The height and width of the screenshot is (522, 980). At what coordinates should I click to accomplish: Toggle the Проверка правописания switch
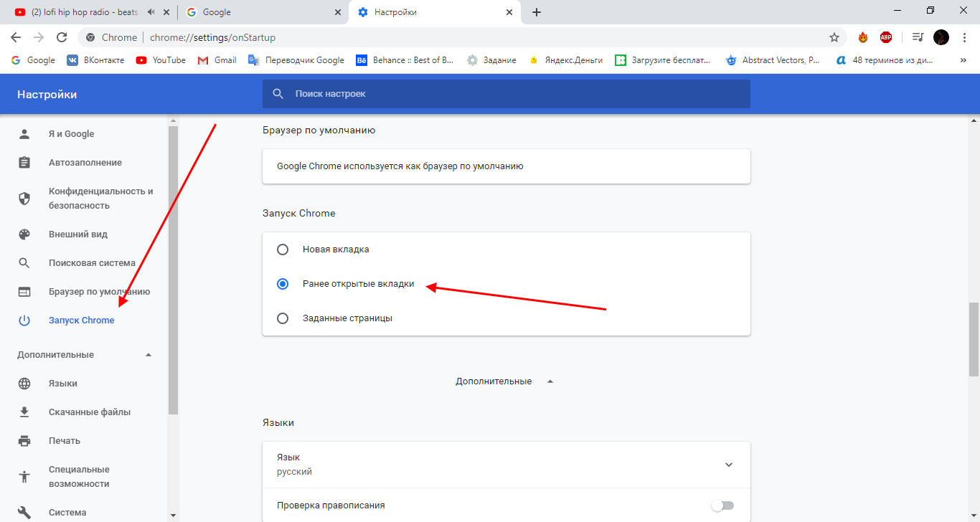point(722,506)
